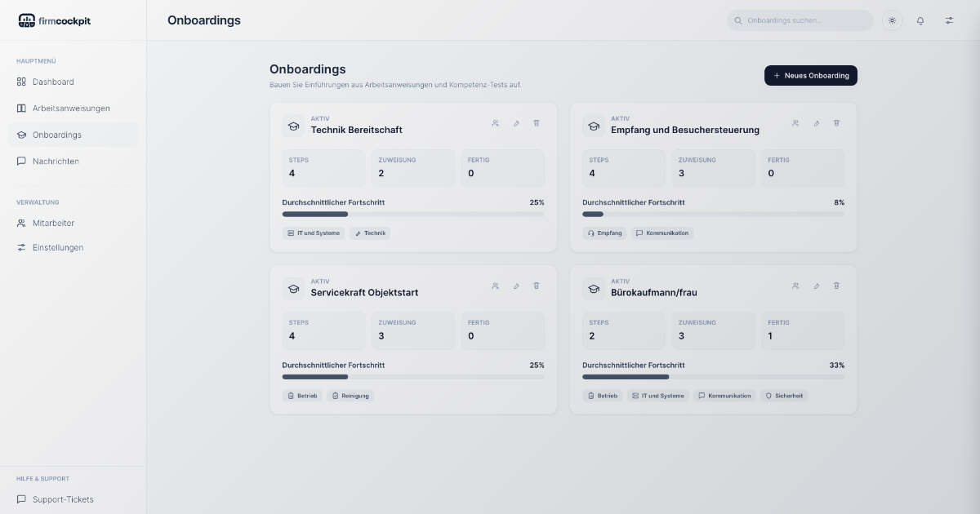Navigate to Mitarbeiter page
Screen dimensions: 980x514
tap(53, 223)
